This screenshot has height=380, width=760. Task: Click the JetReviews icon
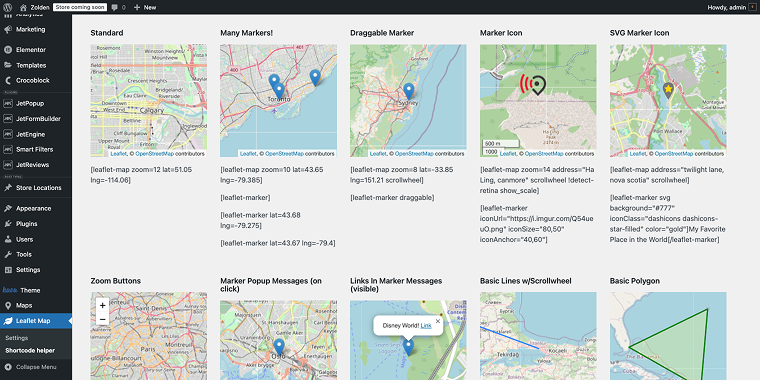pos(8,165)
